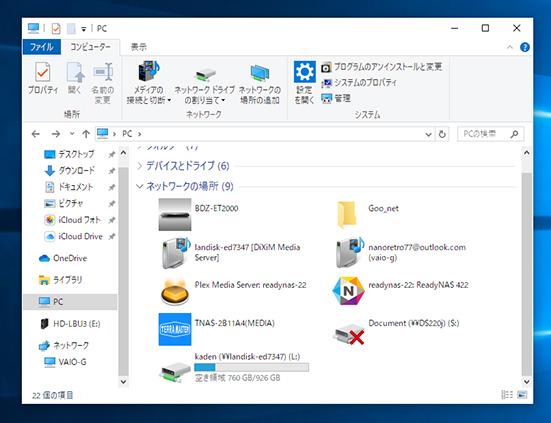Viewport: 551px width, 423px height.
Task: Open Map network drive (ネットワークドライブの割り当て) menu
Action: click(x=205, y=86)
